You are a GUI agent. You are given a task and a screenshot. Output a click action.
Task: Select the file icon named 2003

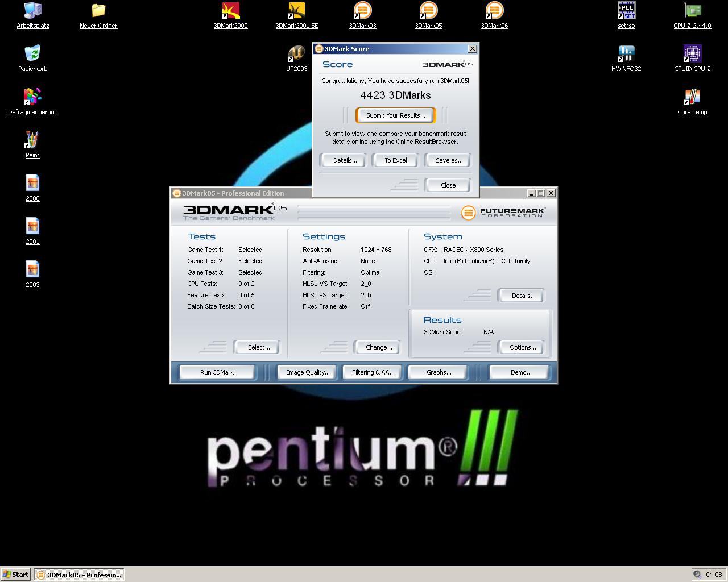click(x=32, y=275)
